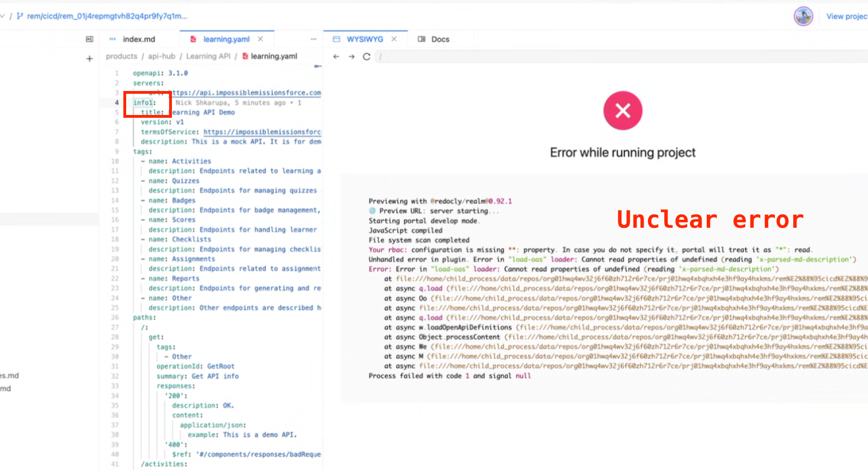Open the Docs tab
The height and width of the screenshot is (470, 868).
click(440, 39)
